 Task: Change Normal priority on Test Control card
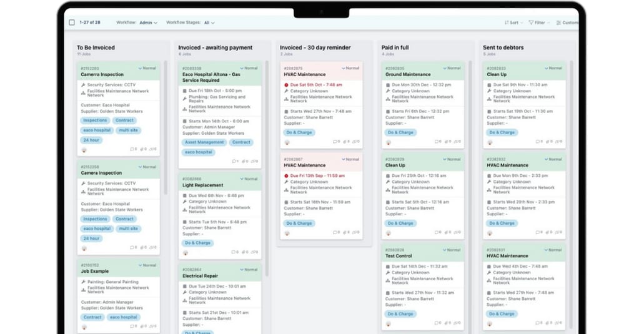click(452, 250)
